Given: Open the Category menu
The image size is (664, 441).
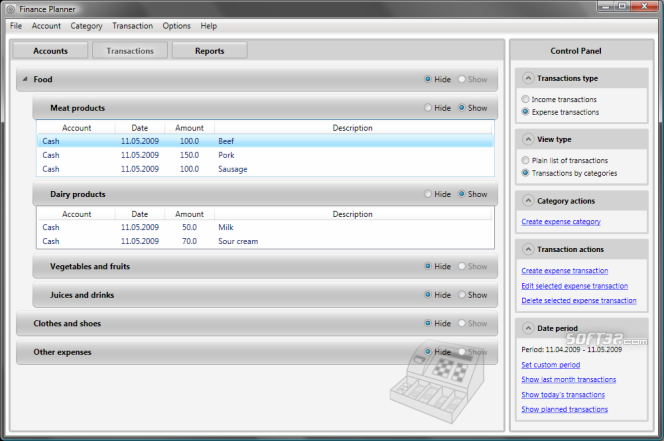Looking at the screenshot, I should [x=86, y=26].
